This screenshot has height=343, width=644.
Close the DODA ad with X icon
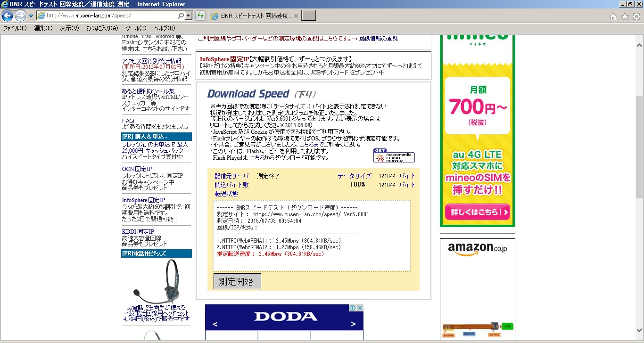coord(359,308)
